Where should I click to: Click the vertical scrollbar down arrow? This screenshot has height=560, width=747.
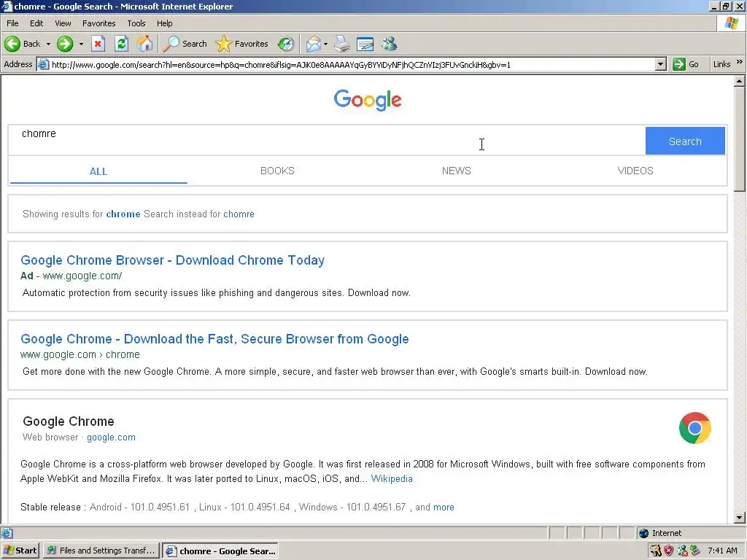click(x=740, y=517)
